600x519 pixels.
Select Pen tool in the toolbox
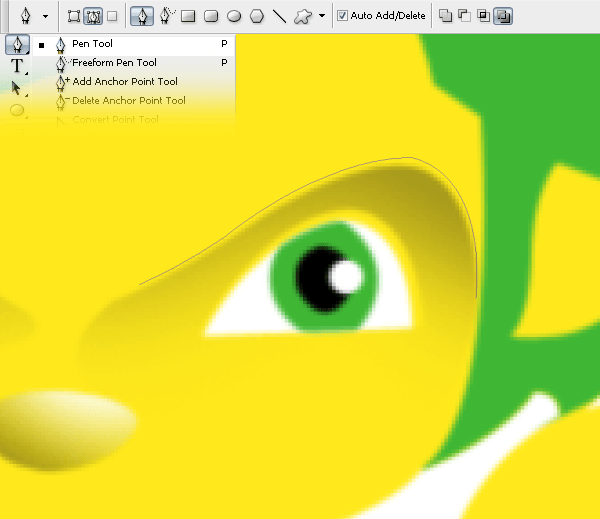tap(17, 44)
